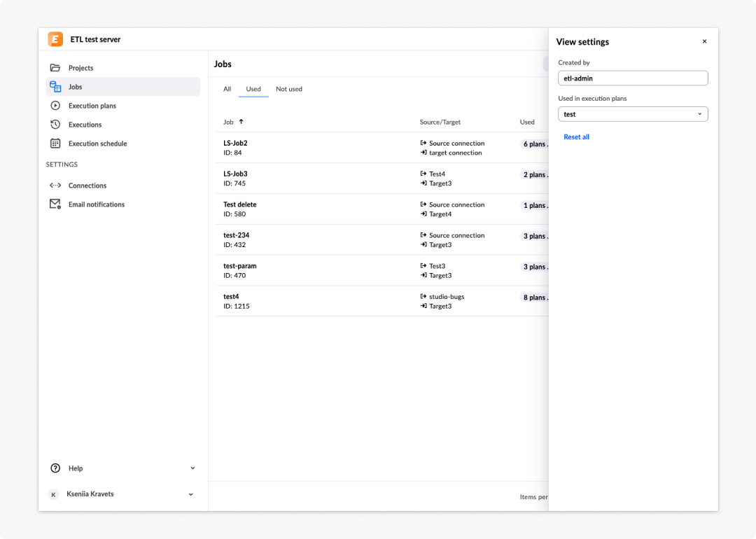Click the Email notifications envelope icon
This screenshot has width=756, height=539.
pyautogui.click(x=55, y=204)
